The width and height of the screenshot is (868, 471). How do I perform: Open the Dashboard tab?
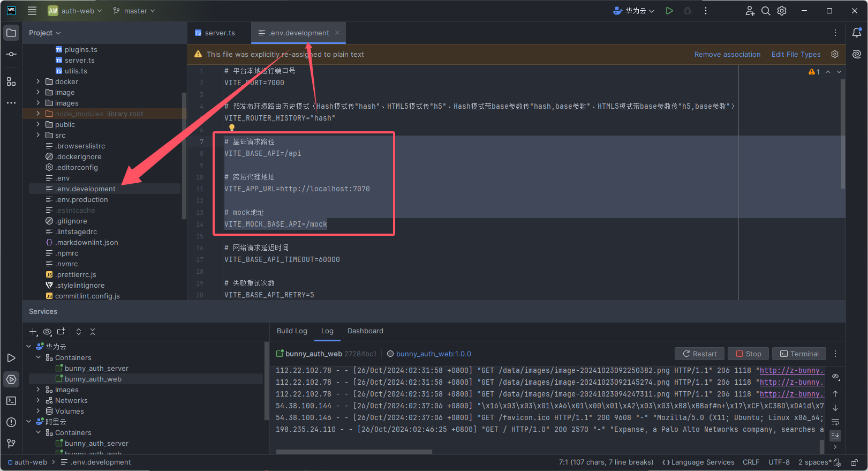coord(365,331)
